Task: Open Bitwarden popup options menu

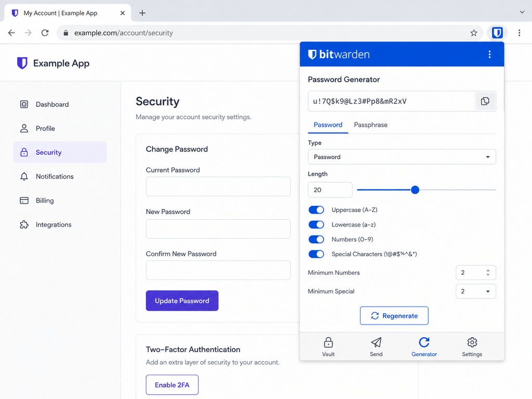Action: pyautogui.click(x=489, y=54)
